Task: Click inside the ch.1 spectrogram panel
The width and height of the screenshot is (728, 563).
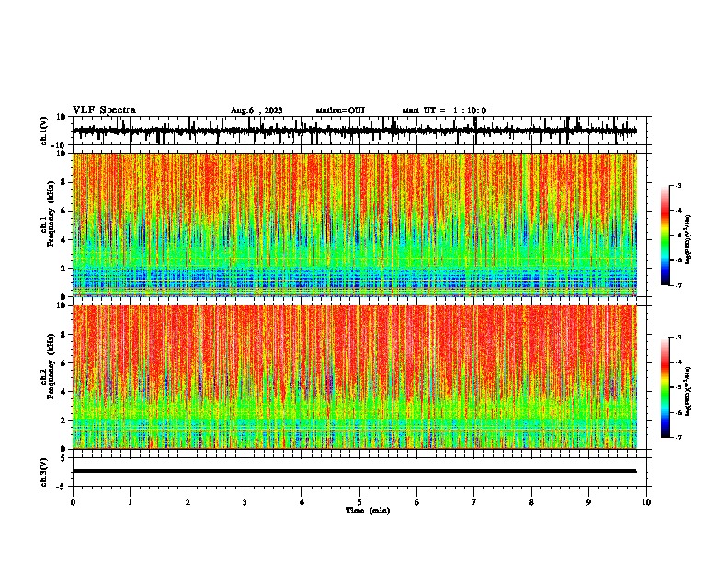Action: pyautogui.click(x=355, y=224)
